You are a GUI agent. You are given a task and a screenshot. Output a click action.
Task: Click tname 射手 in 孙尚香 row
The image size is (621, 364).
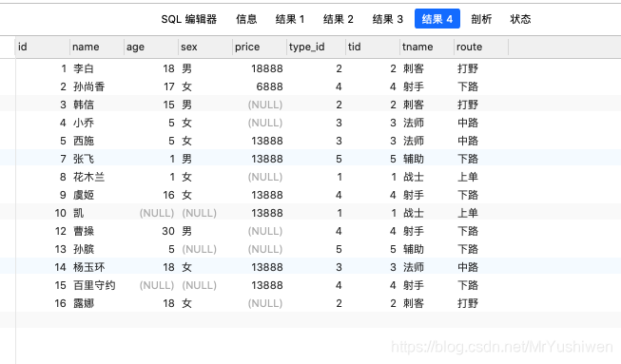click(414, 86)
